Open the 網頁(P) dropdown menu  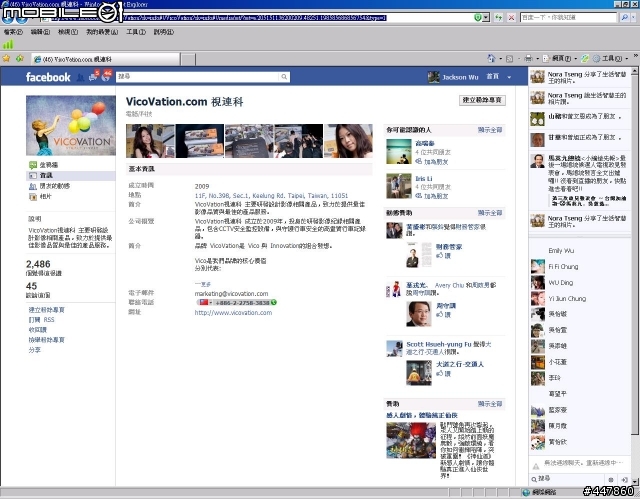click(x=559, y=59)
